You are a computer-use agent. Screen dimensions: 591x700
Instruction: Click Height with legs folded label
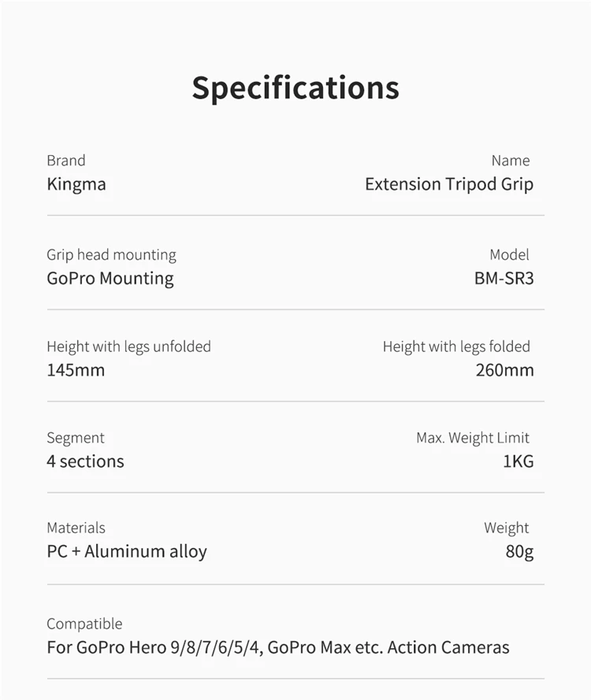[456, 347]
